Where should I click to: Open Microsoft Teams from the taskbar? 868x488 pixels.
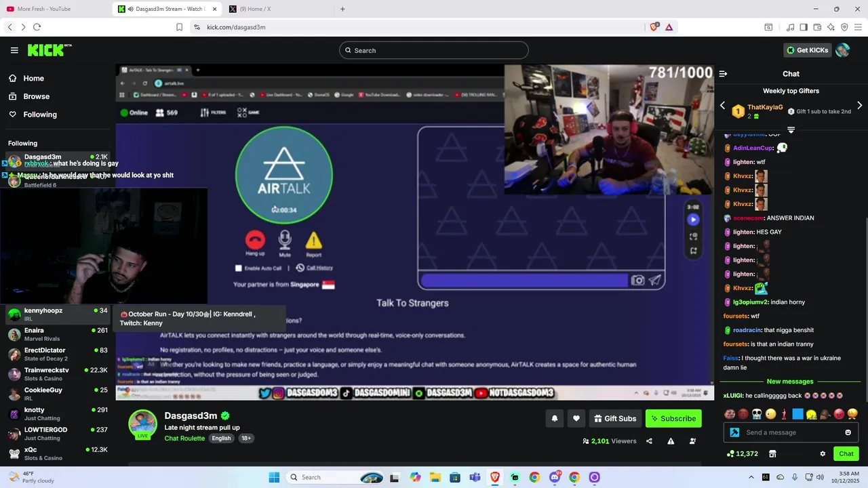pos(475,477)
